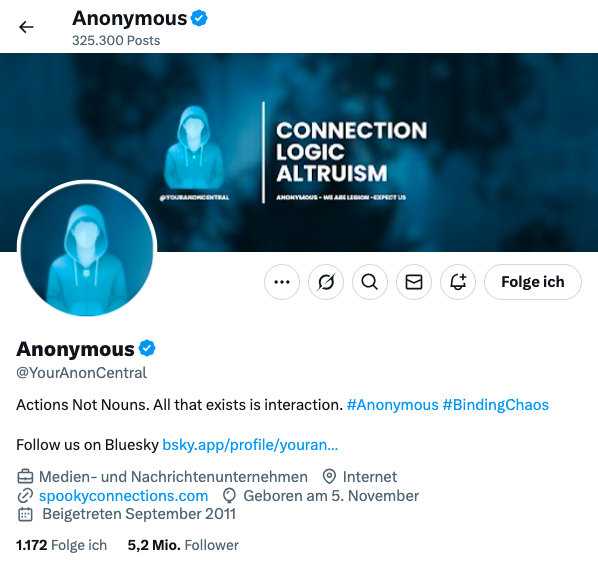Open the more options three-dot menu
The image size is (598, 564).
(x=282, y=282)
